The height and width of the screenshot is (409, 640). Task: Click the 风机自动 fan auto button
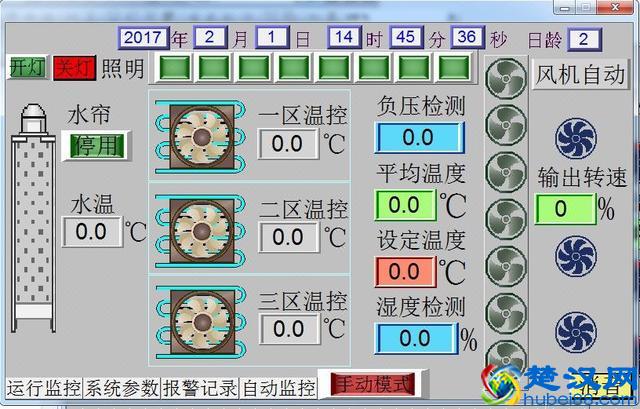click(580, 74)
